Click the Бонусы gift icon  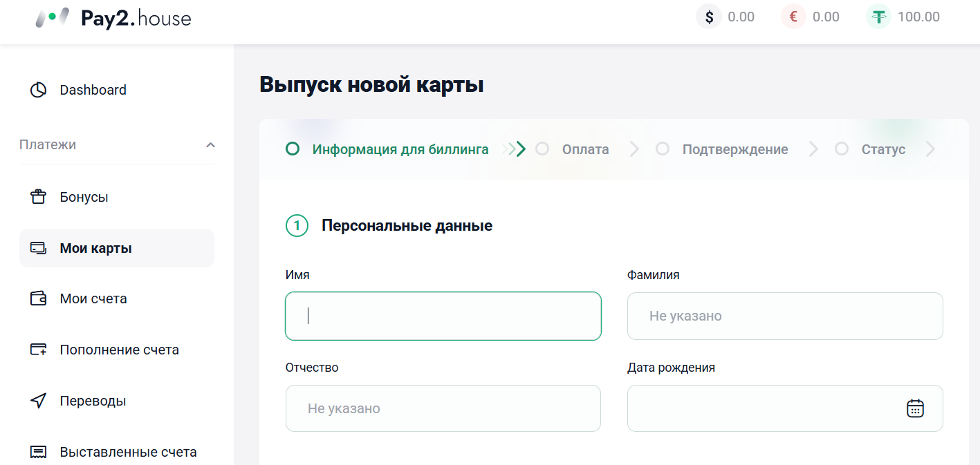click(38, 197)
